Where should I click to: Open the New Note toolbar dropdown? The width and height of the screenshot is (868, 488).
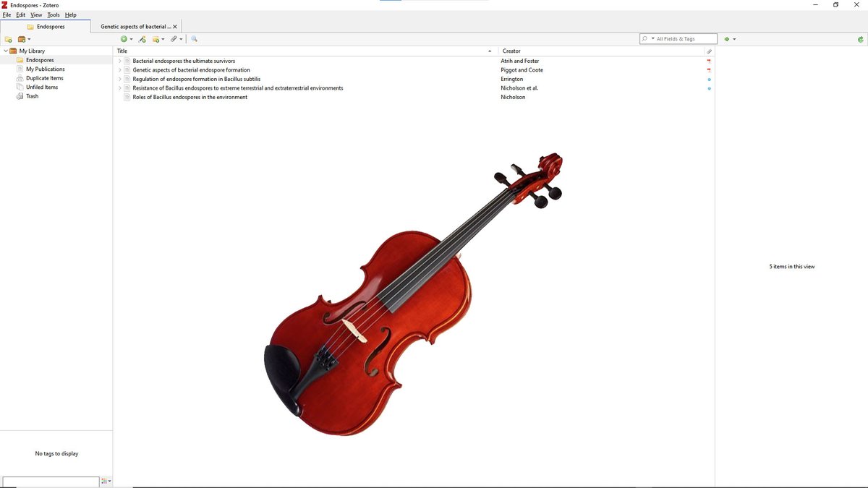click(158, 39)
